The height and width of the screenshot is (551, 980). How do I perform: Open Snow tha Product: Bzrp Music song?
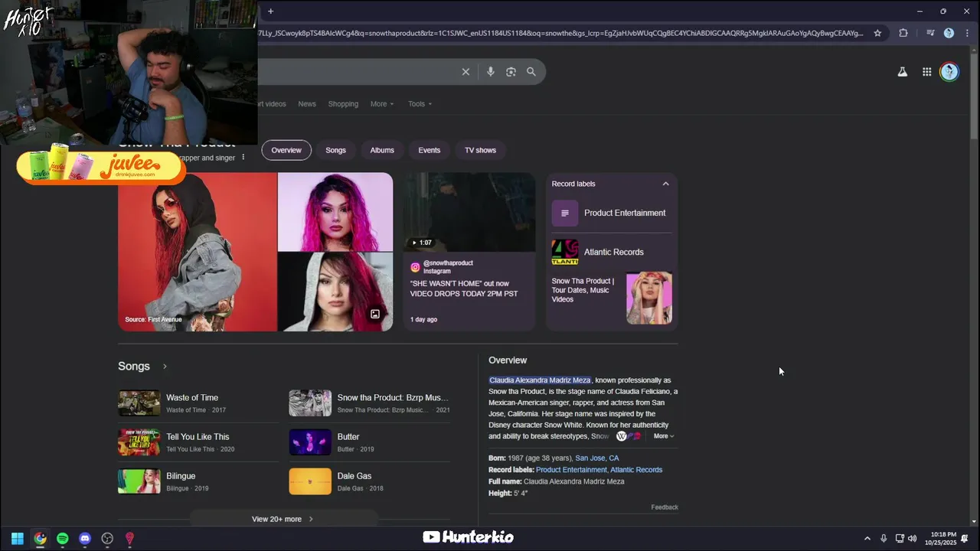[x=370, y=403]
